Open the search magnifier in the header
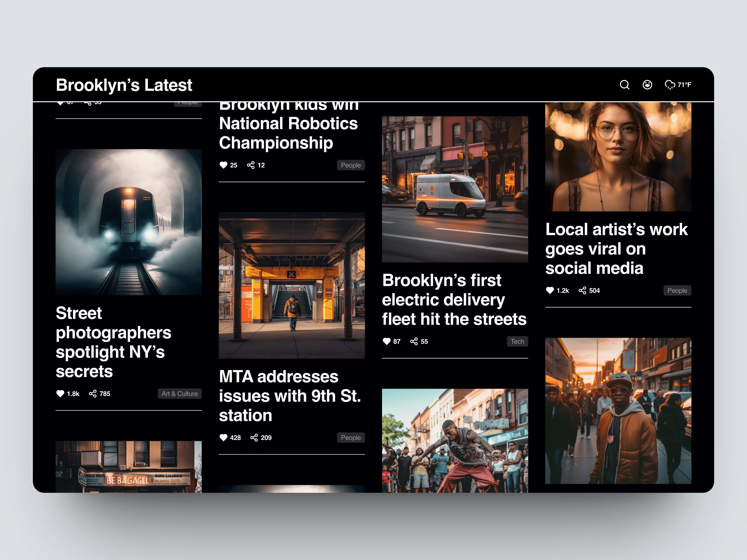Image resolution: width=747 pixels, height=560 pixels. click(624, 85)
